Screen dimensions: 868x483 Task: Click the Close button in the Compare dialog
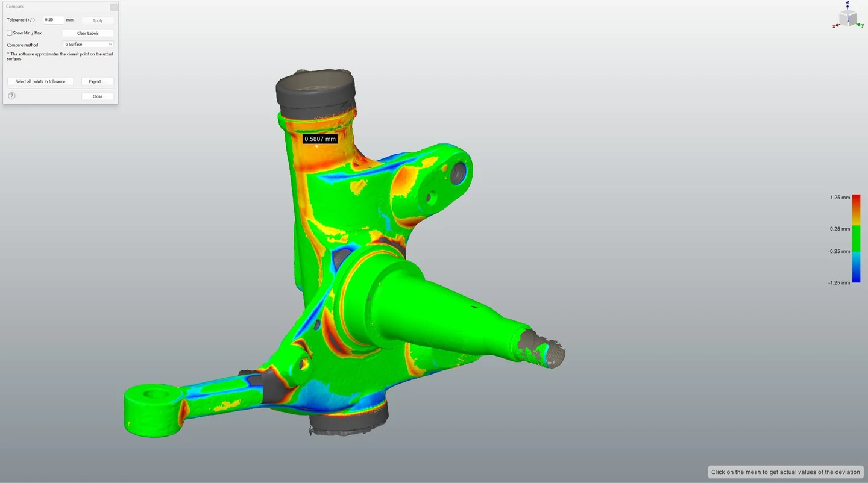[x=97, y=96]
